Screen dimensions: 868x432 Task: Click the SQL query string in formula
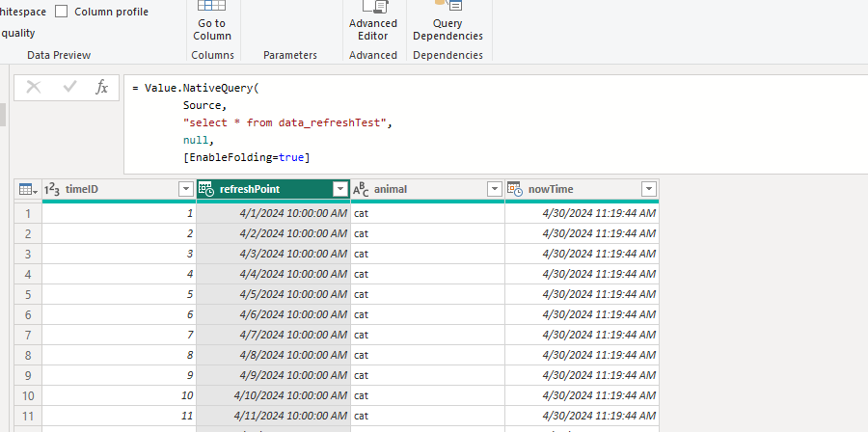coord(285,122)
